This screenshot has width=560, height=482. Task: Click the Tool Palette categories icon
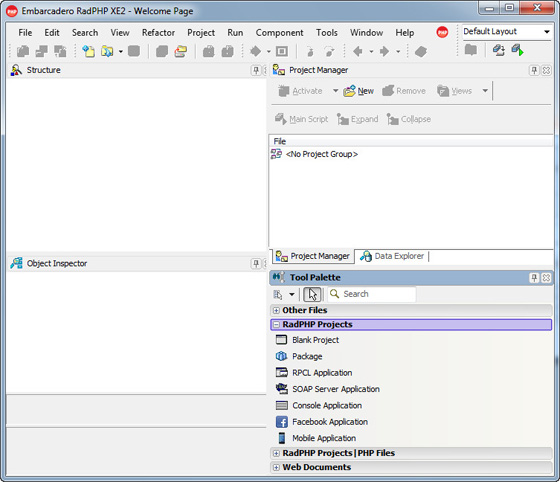click(x=278, y=294)
